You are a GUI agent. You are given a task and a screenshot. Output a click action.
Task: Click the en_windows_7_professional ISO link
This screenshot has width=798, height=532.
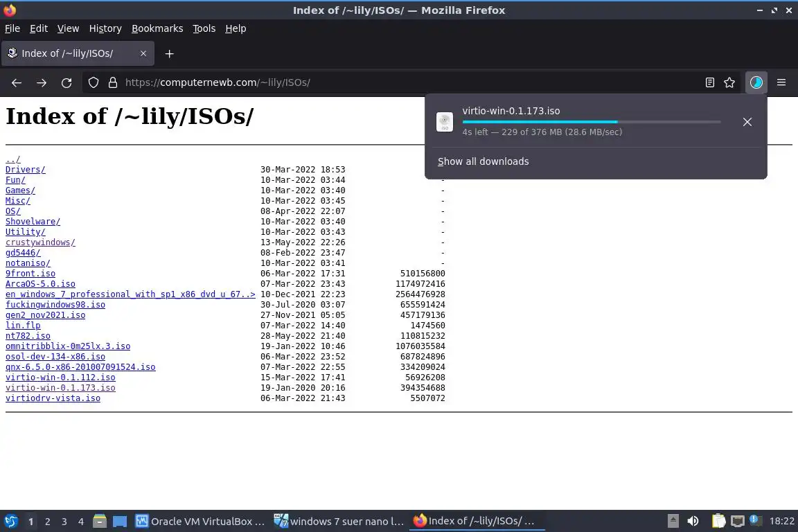[130, 294]
